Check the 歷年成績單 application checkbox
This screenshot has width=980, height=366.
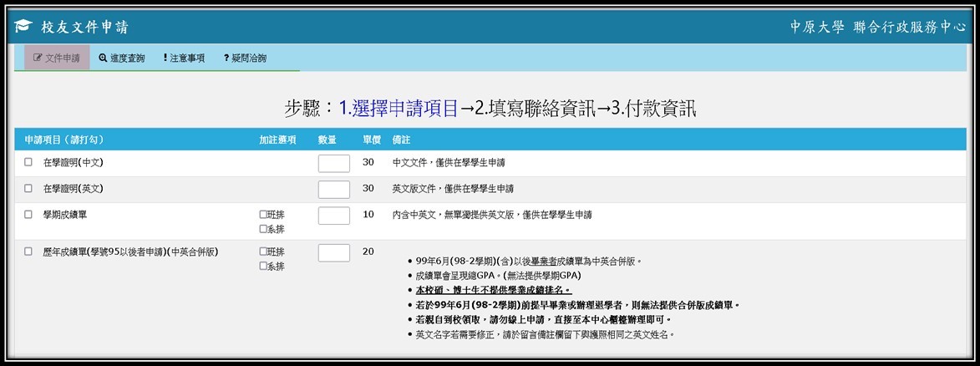(28, 252)
